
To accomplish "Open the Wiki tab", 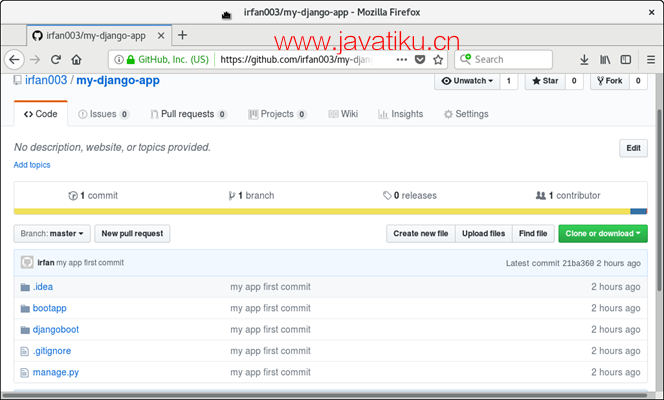I will tap(343, 114).
